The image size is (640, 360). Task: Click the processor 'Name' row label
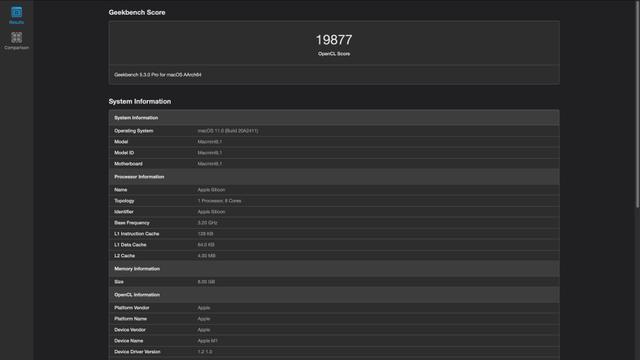click(x=120, y=190)
